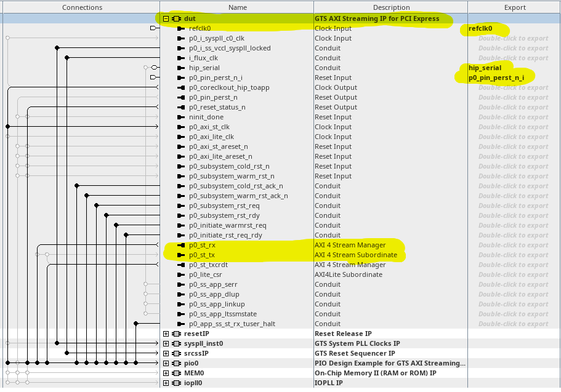Select the exported hip_serial name
The width and height of the screenshot is (561, 392).
coord(485,68)
